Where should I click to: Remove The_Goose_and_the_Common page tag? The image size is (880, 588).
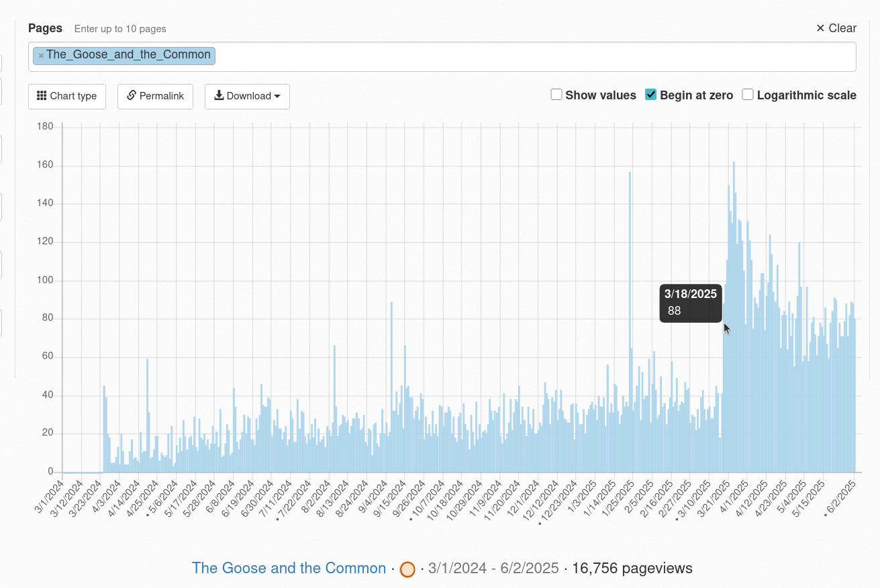click(41, 56)
